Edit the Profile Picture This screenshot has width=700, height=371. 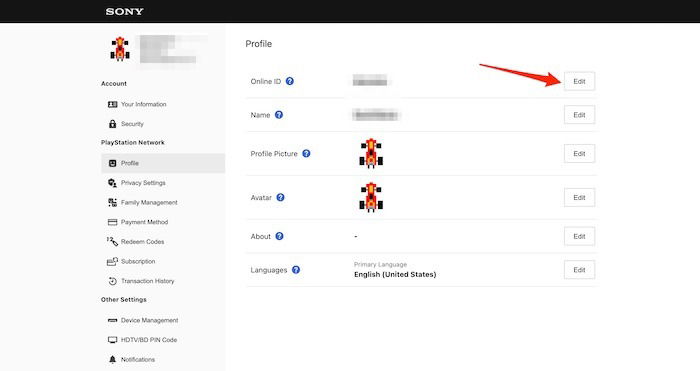point(579,154)
